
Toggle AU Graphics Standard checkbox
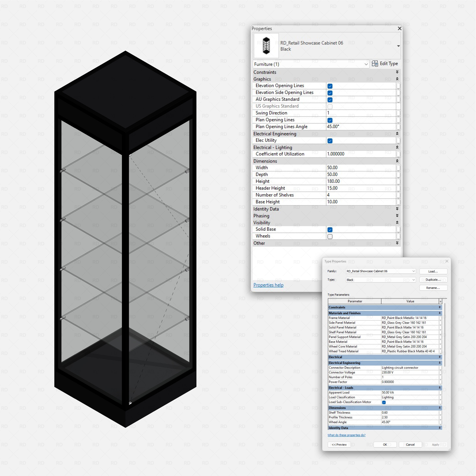coord(330,100)
